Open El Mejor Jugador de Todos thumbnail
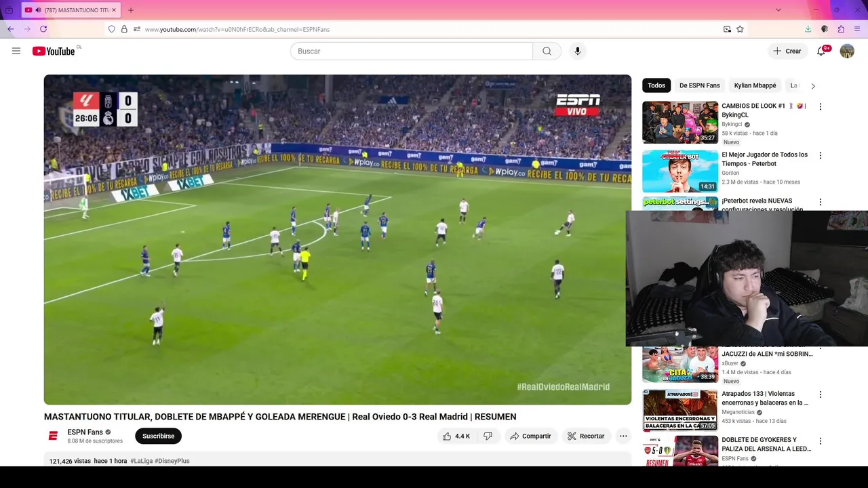The height and width of the screenshot is (488, 868). [680, 171]
